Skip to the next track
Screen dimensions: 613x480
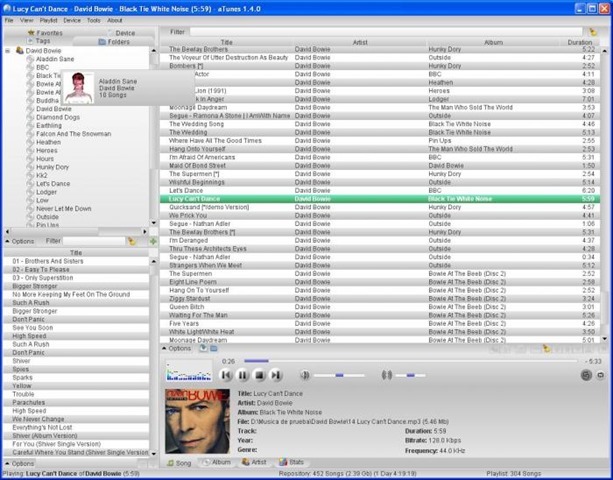(x=276, y=375)
